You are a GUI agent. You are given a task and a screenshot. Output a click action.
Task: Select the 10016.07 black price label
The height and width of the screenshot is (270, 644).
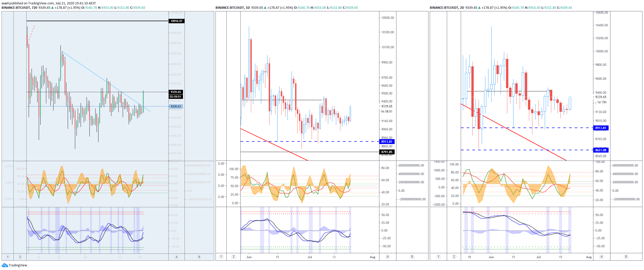tap(177, 21)
